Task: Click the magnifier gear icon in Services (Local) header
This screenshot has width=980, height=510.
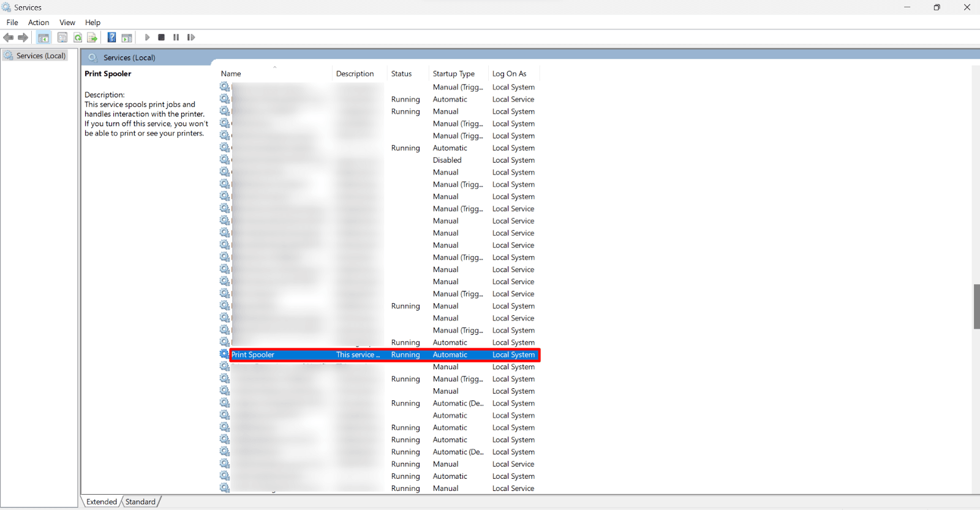Action: click(93, 58)
